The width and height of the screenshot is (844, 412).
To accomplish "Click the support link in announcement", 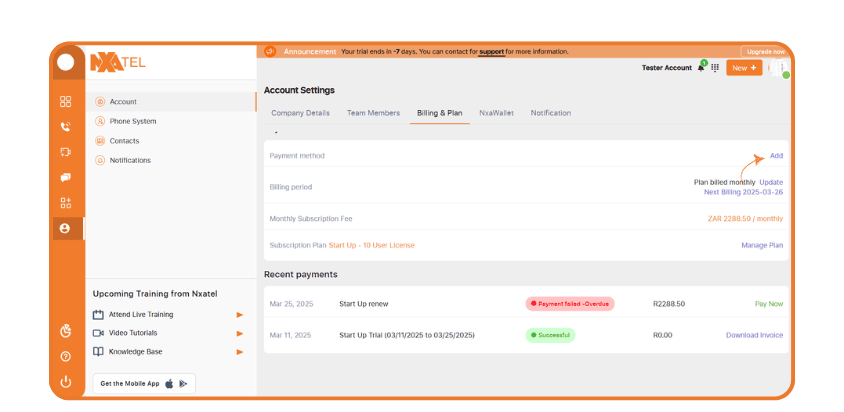I will coord(491,52).
